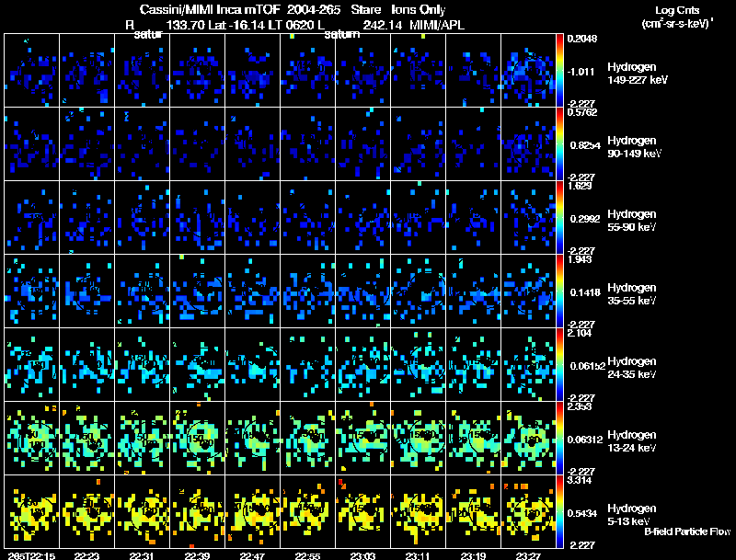Click the 23:27 time label
Image resolution: width=736 pixels, height=560 pixels.
click(x=528, y=555)
